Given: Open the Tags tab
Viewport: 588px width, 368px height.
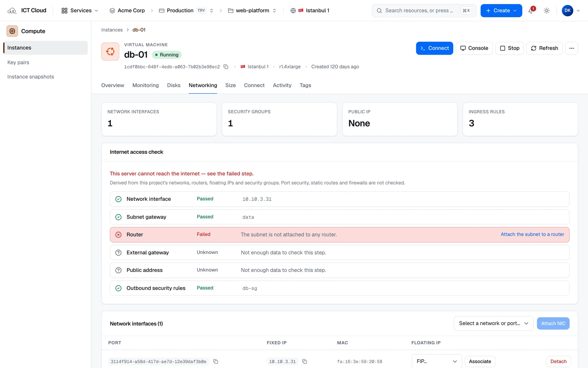Looking at the screenshot, I should click(x=305, y=85).
